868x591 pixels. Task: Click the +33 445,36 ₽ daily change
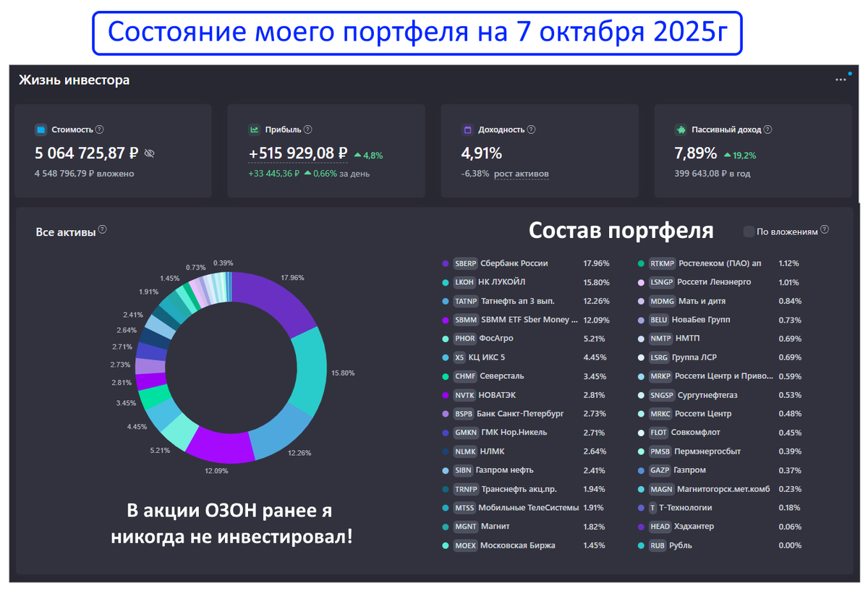(x=274, y=174)
